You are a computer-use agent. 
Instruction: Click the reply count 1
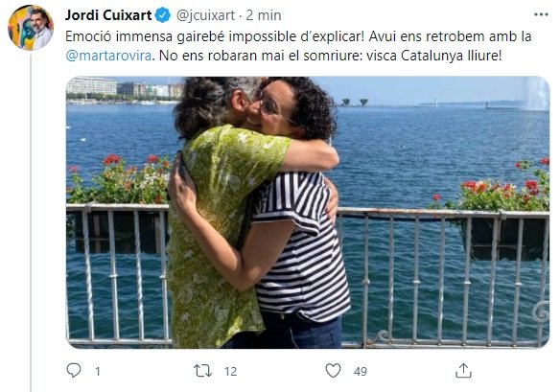(98, 372)
